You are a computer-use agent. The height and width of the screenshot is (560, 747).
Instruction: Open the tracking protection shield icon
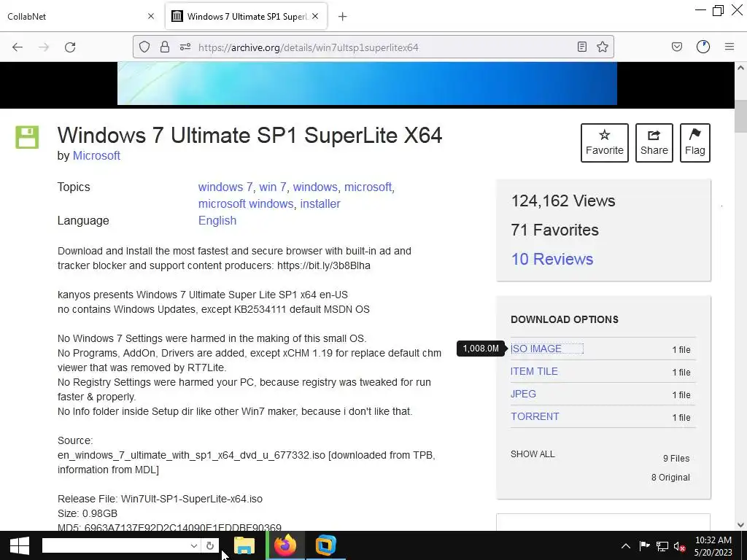[144, 47]
